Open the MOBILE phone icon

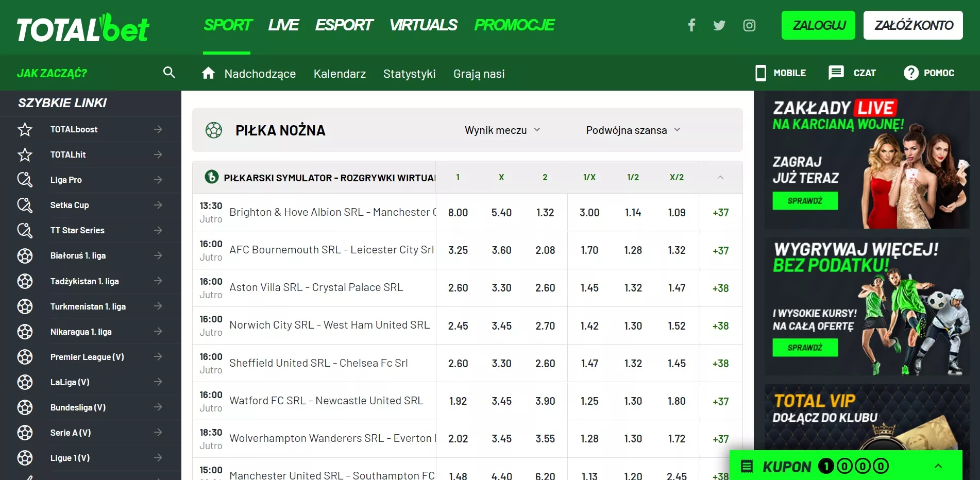click(x=761, y=73)
